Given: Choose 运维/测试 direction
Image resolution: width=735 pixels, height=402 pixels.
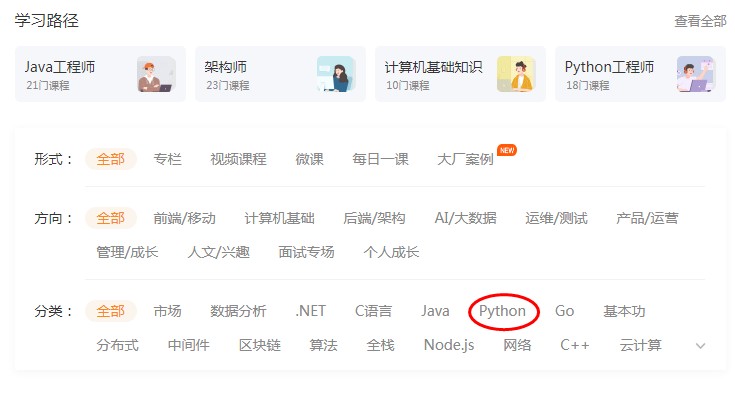Looking at the screenshot, I should 556,218.
